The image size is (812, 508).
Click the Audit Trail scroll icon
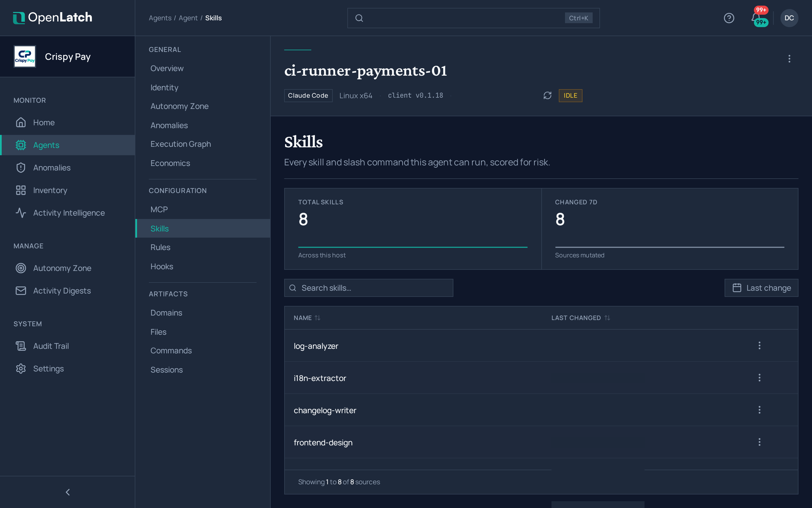[21, 346]
